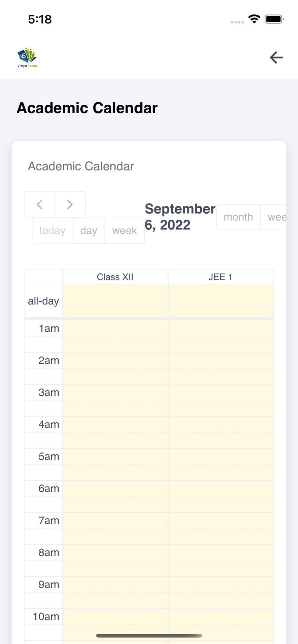Viewport: 298px width, 644px height.
Task: Select the JEE 1 column header
Action: pyautogui.click(x=221, y=277)
